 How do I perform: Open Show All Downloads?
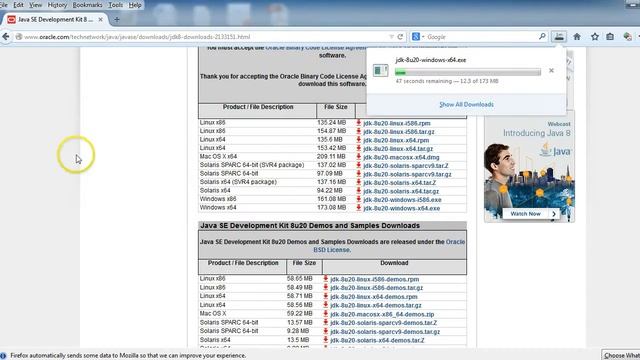pos(466,104)
